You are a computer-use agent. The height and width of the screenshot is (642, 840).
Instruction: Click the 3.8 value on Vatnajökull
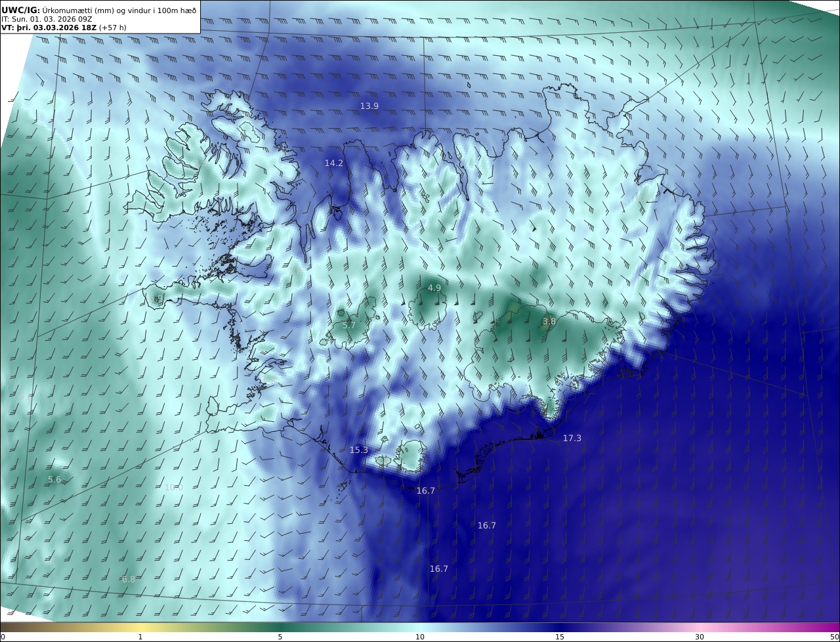tap(549, 321)
